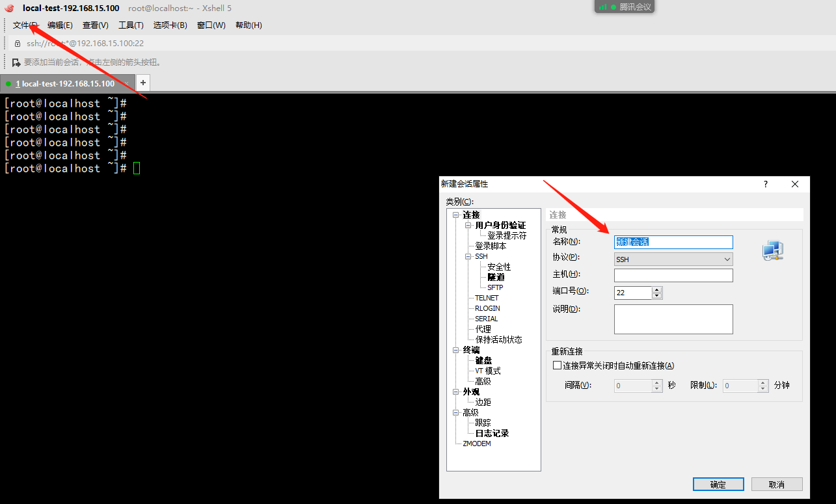Screen dimensions: 836x504
Task: Open the 工具(T) menu
Action: click(x=131, y=25)
